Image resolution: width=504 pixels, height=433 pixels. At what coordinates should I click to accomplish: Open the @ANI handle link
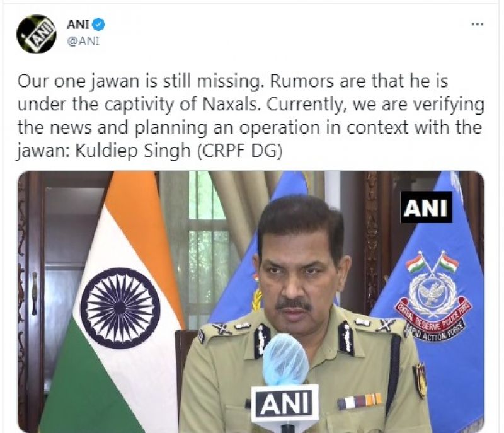point(83,41)
